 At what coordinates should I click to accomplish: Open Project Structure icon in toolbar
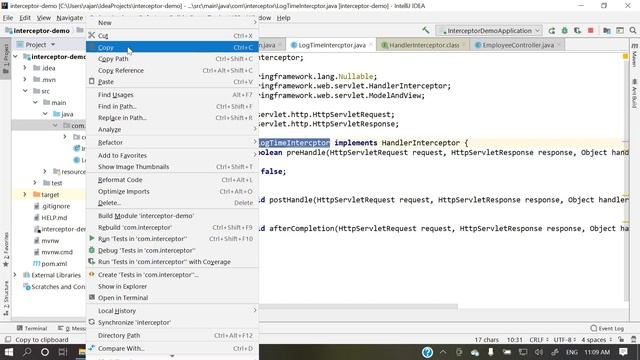(607, 31)
